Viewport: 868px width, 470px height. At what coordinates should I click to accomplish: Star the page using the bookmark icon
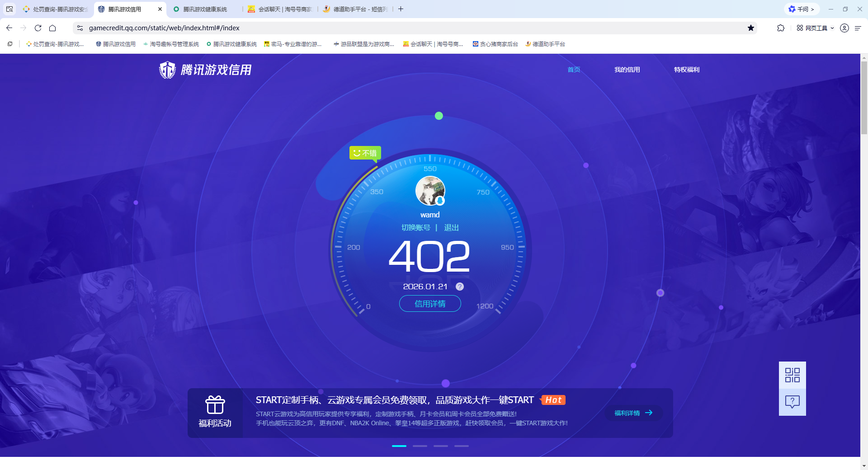[x=751, y=28]
